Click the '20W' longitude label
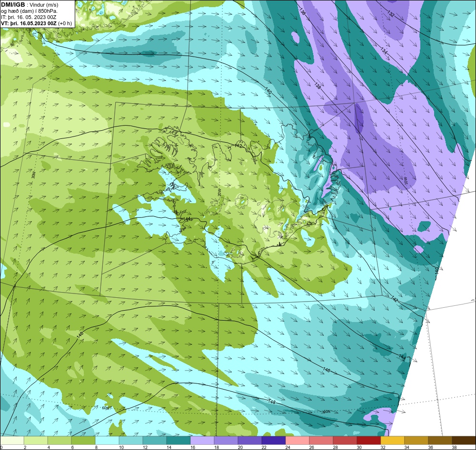This screenshot has width=476, height=450. click(x=219, y=192)
